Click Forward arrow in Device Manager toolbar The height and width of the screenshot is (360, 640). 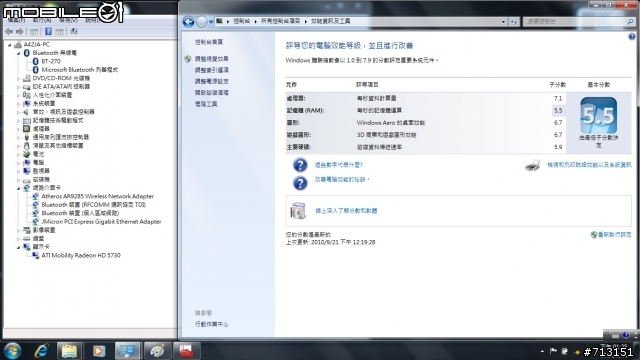(19, 31)
